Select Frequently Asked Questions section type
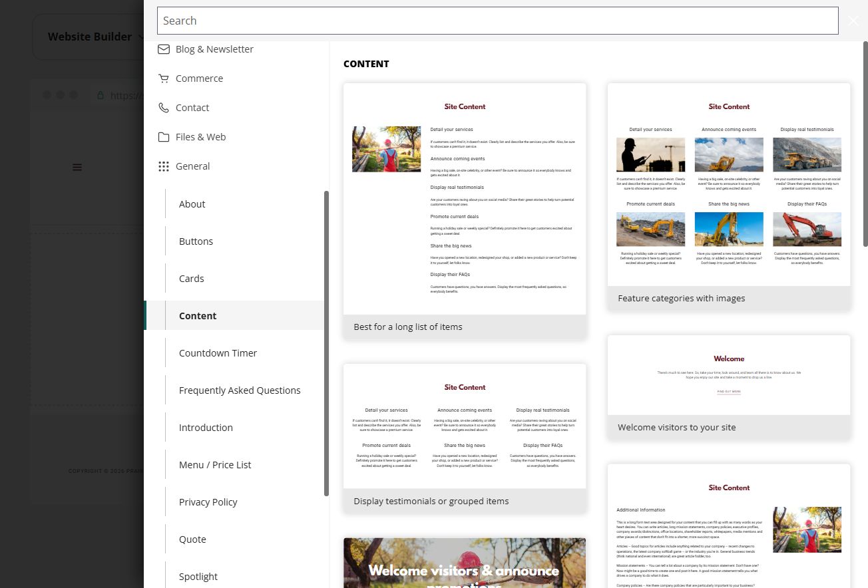 240,390
